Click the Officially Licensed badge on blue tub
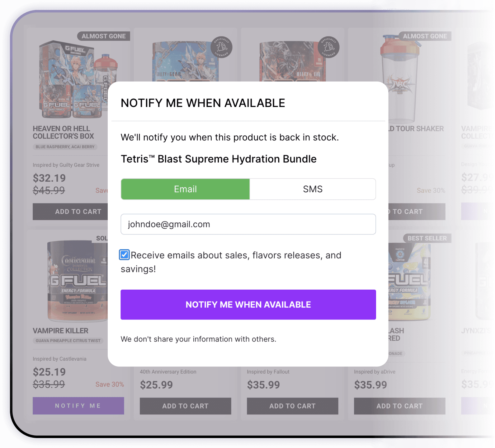The width and height of the screenshot is (495, 448). tap(221, 48)
